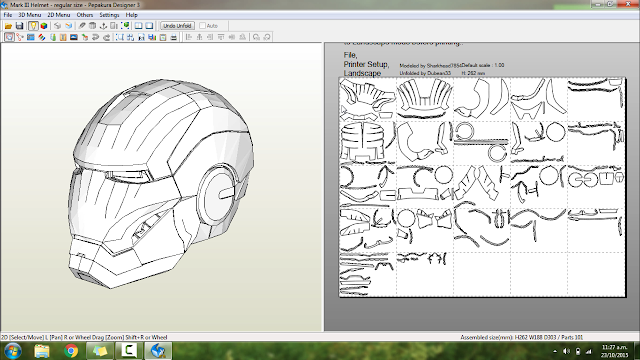Image resolution: width=640 pixels, height=360 pixels.
Task: Click the Open file folder icon
Action: (8, 26)
